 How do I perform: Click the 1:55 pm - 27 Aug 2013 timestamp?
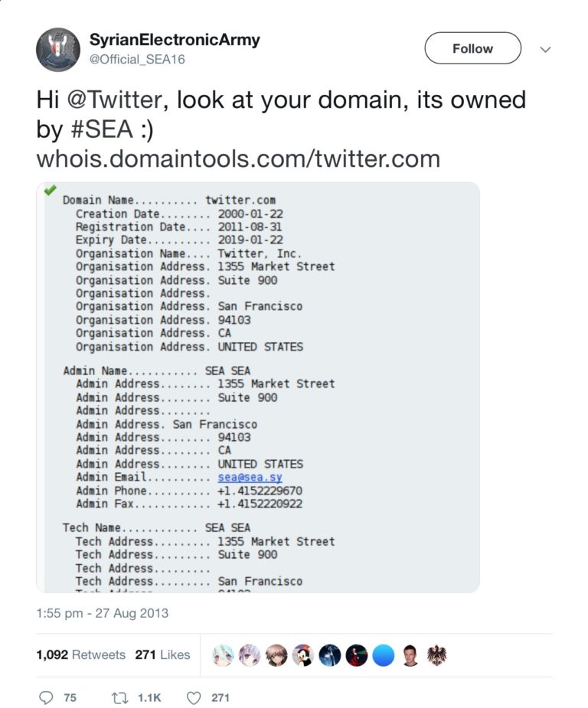point(102,613)
